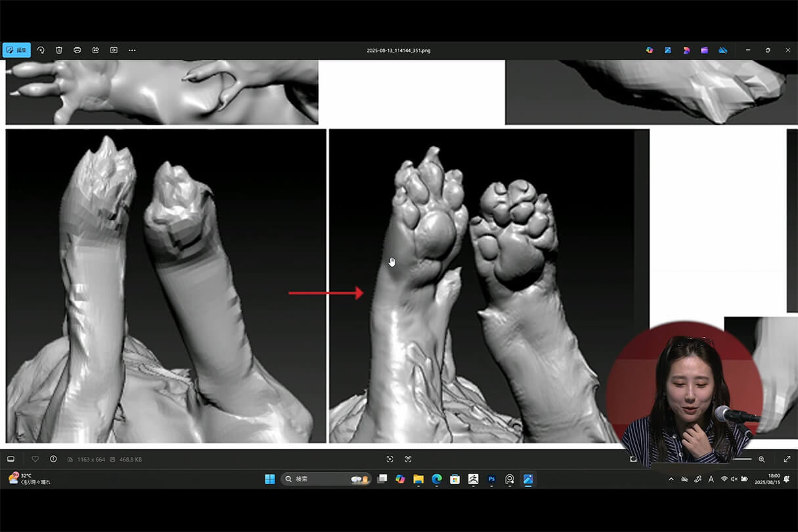Open Photoshop from the taskbar
The image size is (798, 532).
[x=491, y=479]
